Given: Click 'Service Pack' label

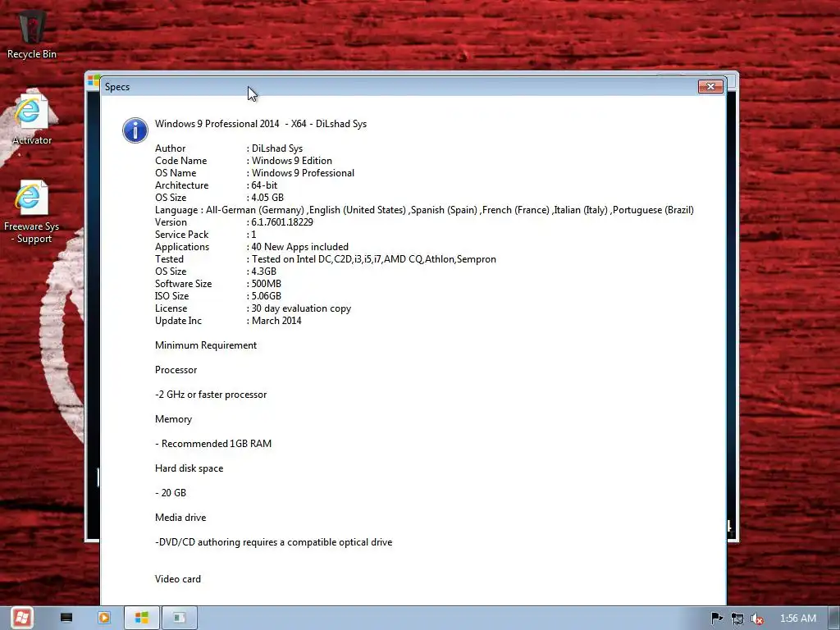Looking at the screenshot, I should pos(181,235).
